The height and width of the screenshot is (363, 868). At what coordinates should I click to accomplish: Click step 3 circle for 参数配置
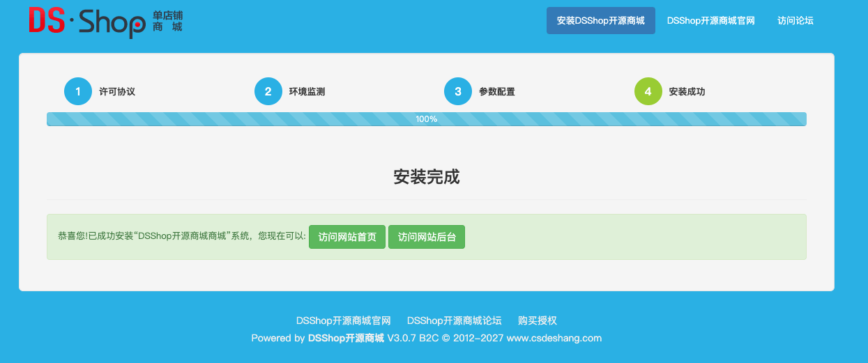(x=458, y=91)
